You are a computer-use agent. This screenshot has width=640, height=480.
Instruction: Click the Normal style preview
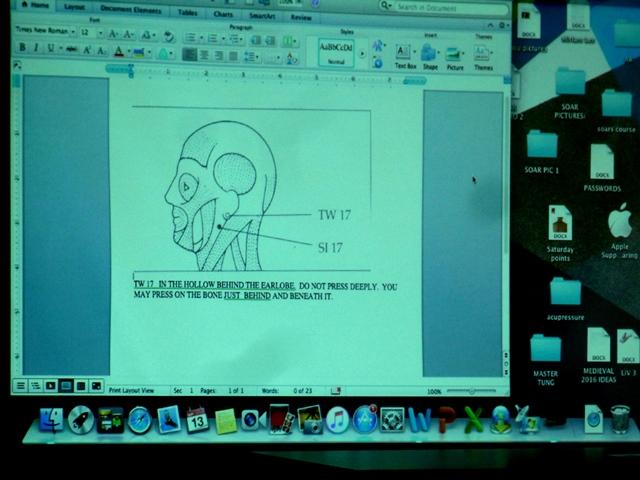pyautogui.click(x=335, y=50)
